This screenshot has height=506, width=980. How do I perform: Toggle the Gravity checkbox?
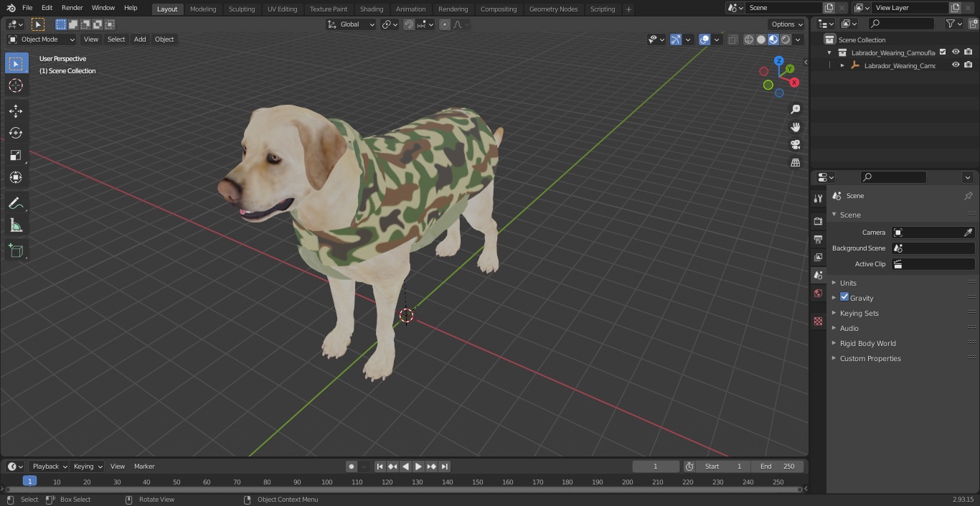(844, 297)
